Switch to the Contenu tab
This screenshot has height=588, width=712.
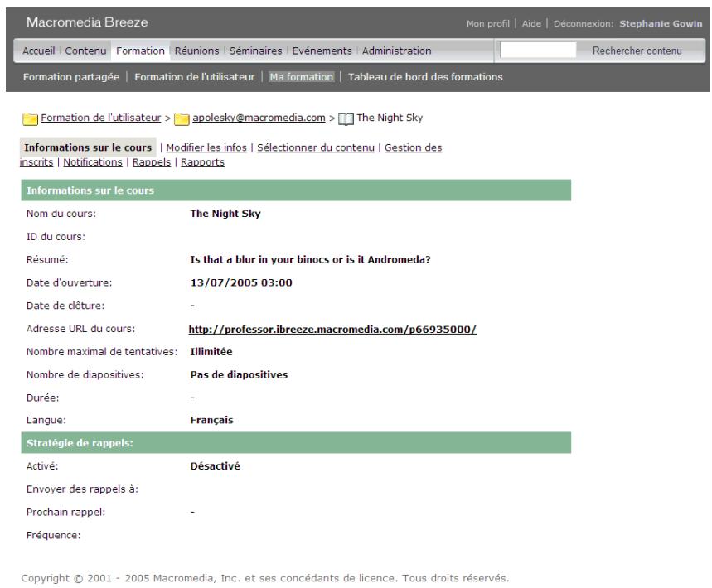85,51
